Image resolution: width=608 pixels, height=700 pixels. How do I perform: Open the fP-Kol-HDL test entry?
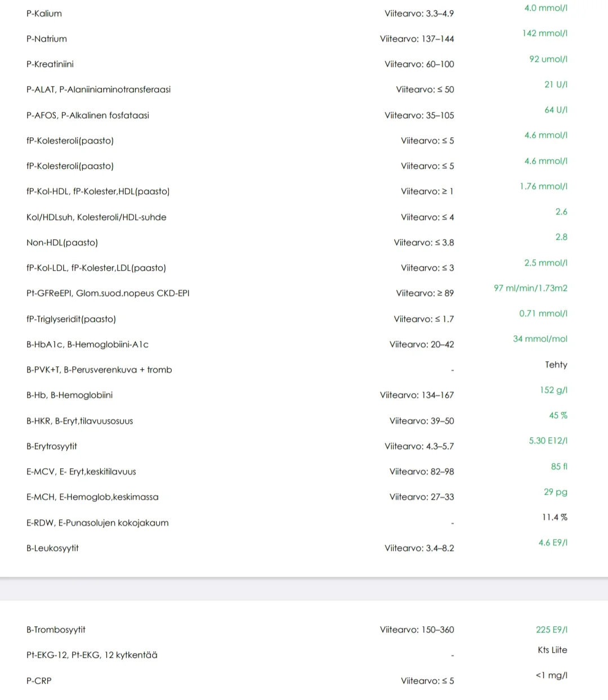click(98, 191)
